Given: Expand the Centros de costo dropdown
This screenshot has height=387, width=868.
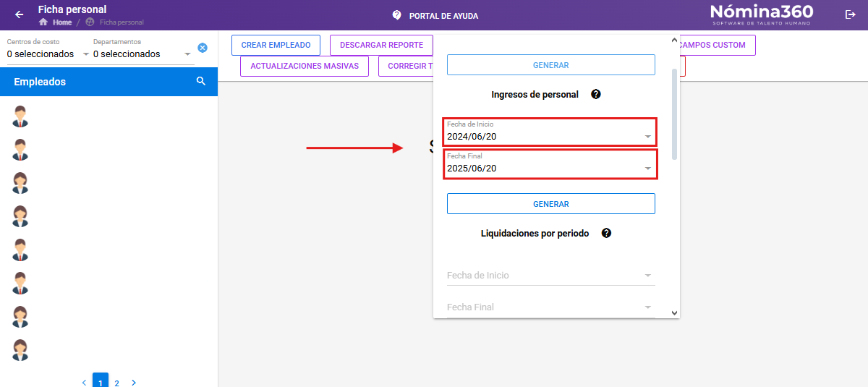Looking at the screenshot, I should [47, 54].
